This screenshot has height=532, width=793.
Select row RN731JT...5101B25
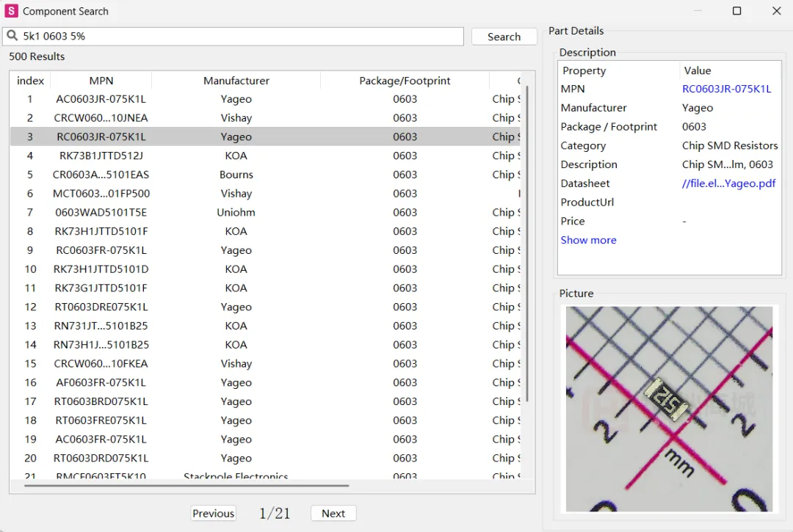266,326
